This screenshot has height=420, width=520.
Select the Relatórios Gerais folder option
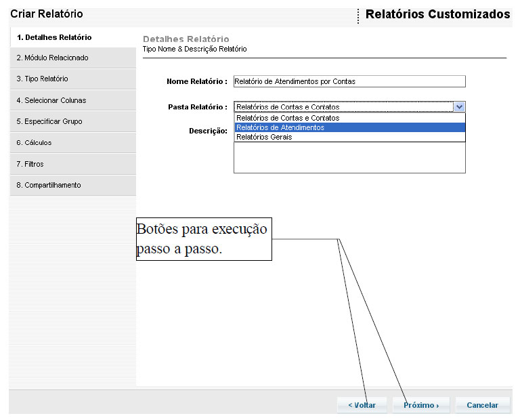coord(264,137)
